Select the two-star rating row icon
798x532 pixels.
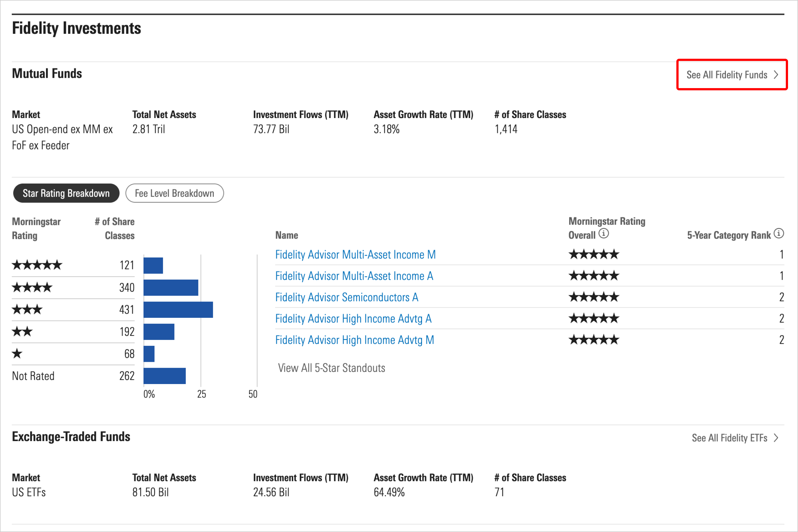tap(22, 331)
